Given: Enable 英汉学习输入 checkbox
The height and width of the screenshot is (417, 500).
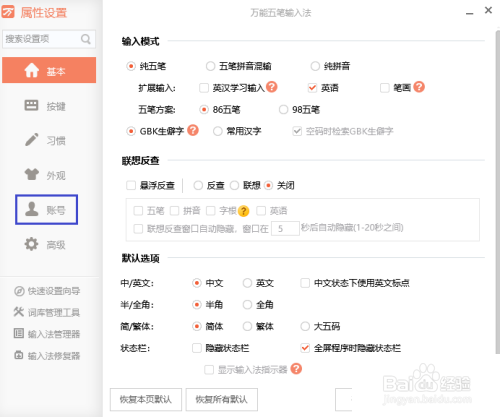Looking at the screenshot, I should click(x=204, y=88).
